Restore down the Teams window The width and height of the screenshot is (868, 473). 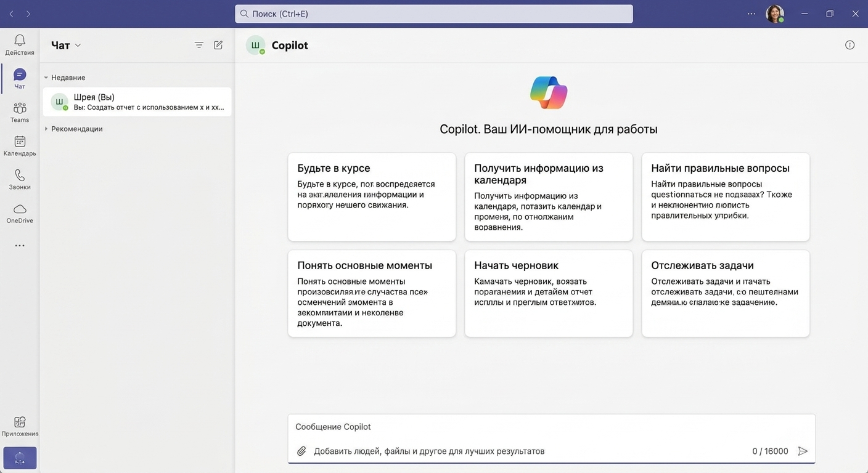pos(830,14)
